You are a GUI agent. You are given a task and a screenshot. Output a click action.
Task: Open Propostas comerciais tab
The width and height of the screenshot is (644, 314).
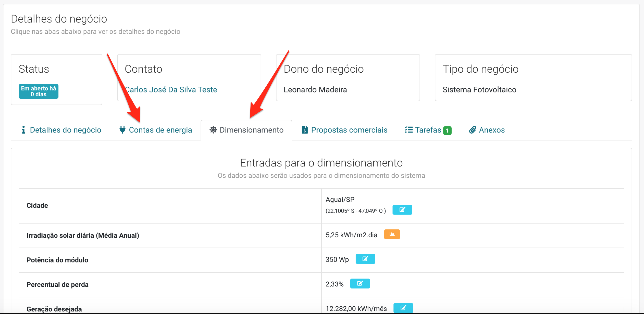coord(344,130)
